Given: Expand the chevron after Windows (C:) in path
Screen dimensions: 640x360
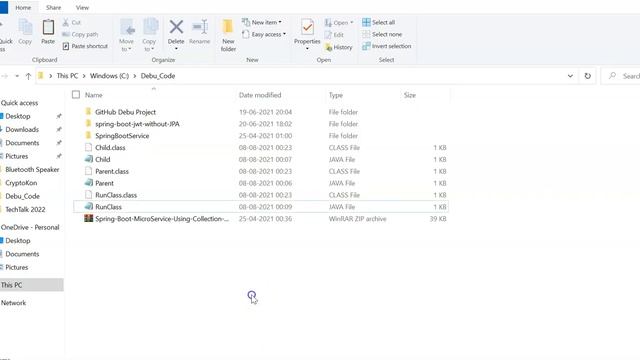Looking at the screenshot, I should [x=135, y=76].
